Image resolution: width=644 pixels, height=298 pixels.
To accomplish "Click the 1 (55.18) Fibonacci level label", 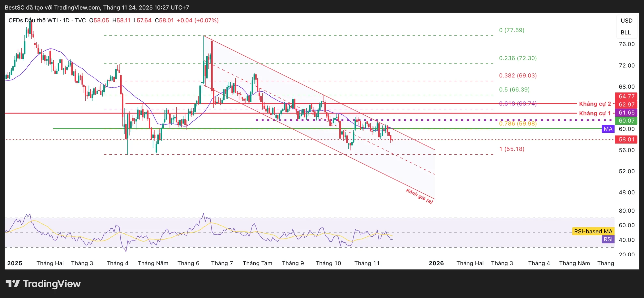I will [512, 149].
